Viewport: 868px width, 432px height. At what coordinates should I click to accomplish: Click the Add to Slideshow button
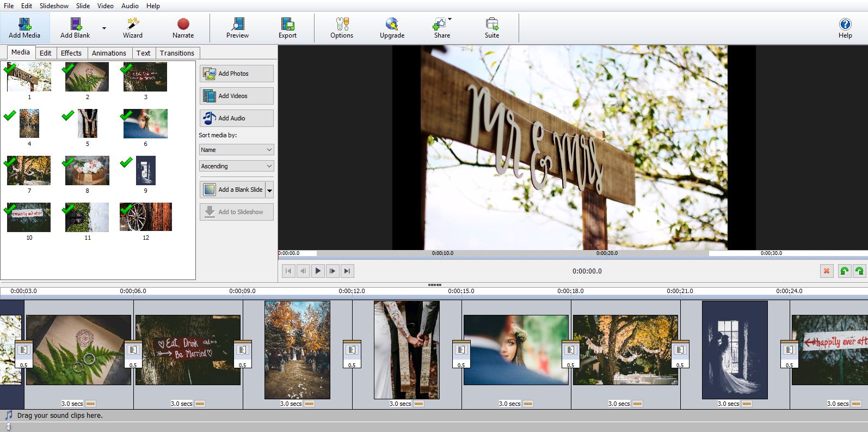pos(236,212)
